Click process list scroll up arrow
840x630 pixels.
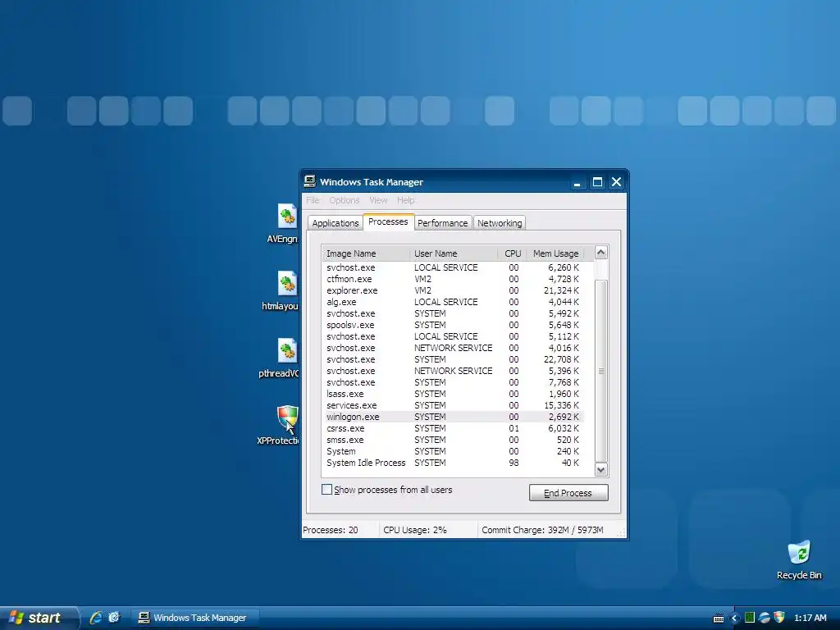pos(601,253)
